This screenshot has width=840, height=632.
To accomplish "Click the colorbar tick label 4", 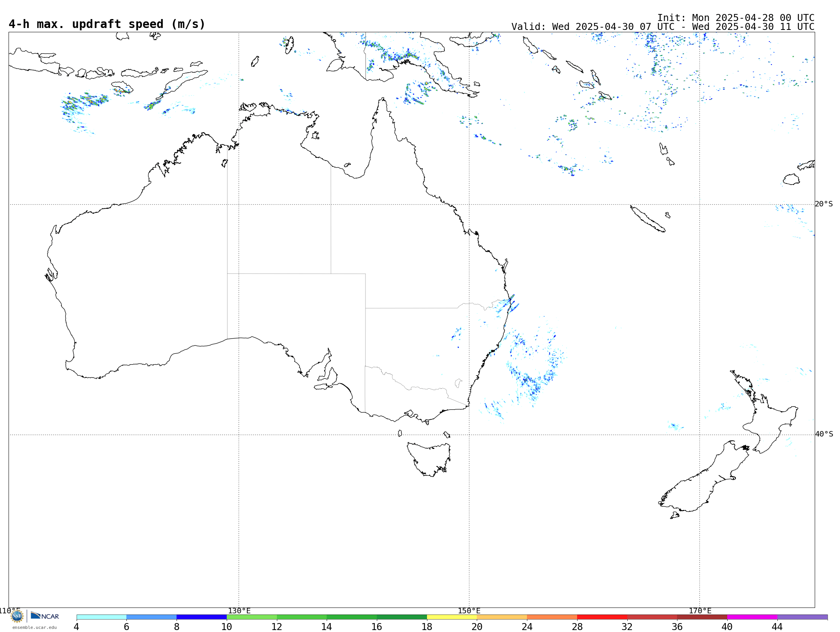I will click(76, 627).
